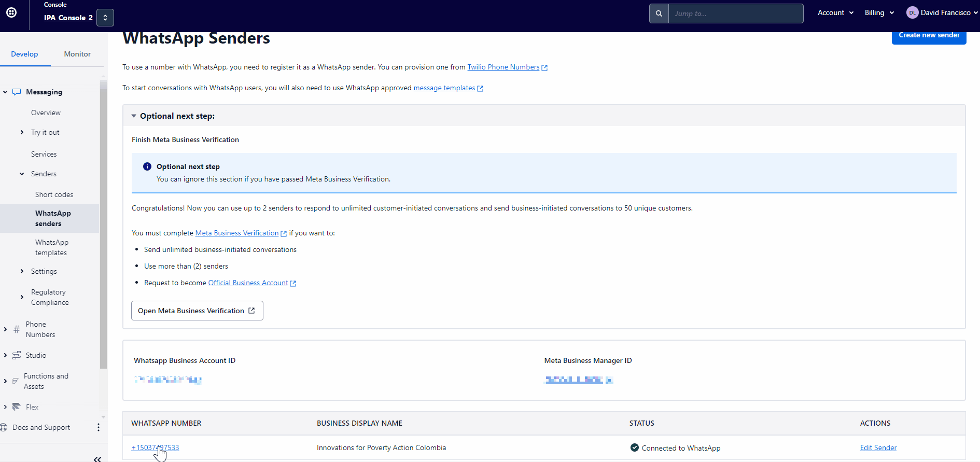980x462 pixels.
Task: Click the Connected to WhatsApp checkmark icon
Action: (635, 447)
